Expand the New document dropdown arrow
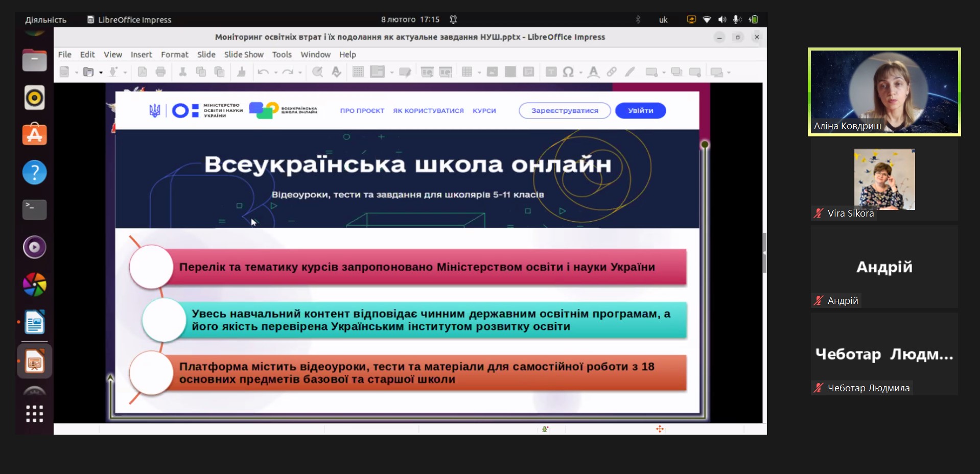 [76, 73]
